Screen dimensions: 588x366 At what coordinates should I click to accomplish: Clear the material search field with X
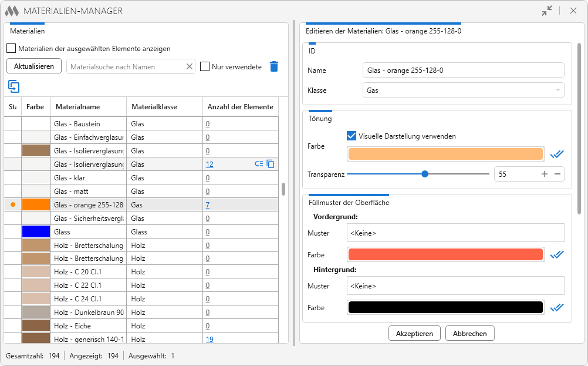pyautogui.click(x=190, y=66)
